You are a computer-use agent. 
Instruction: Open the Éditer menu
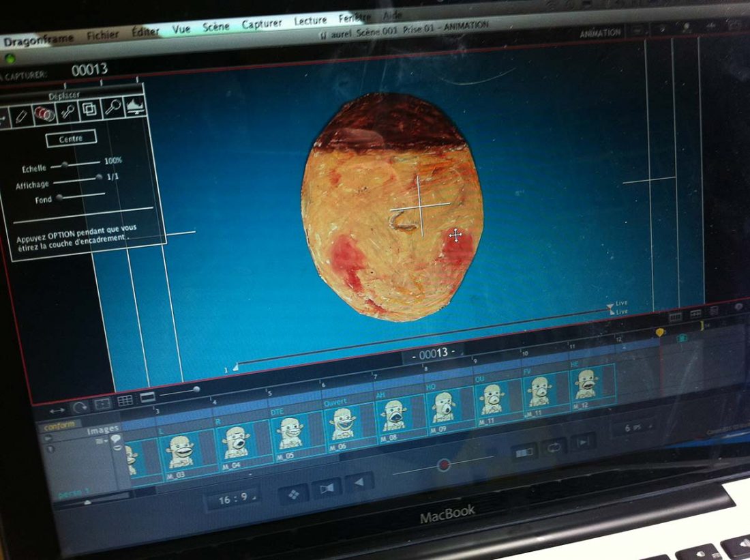pyautogui.click(x=145, y=32)
